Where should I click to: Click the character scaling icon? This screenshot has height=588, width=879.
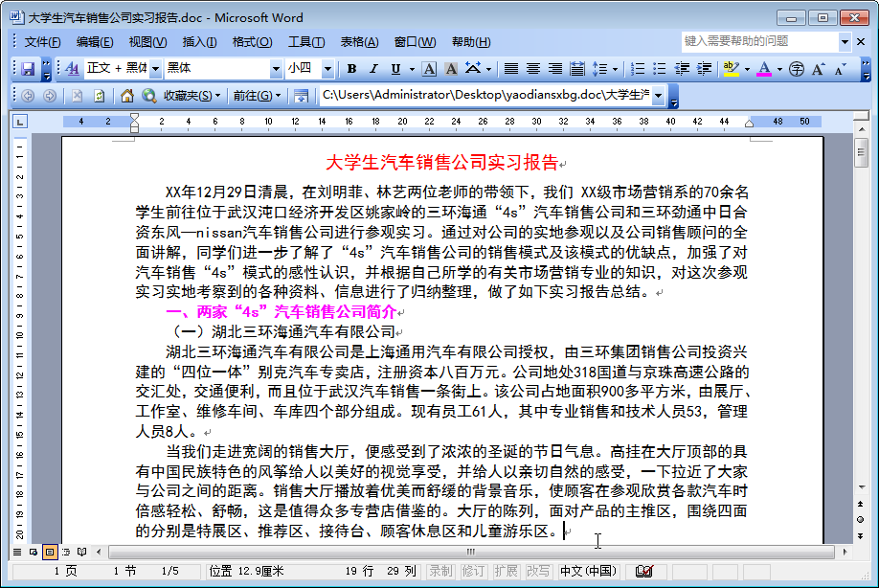[473, 69]
